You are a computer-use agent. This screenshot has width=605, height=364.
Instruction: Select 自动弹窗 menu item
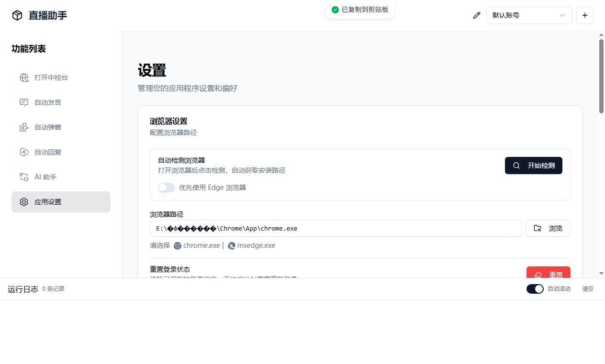(x=61, y=127)
